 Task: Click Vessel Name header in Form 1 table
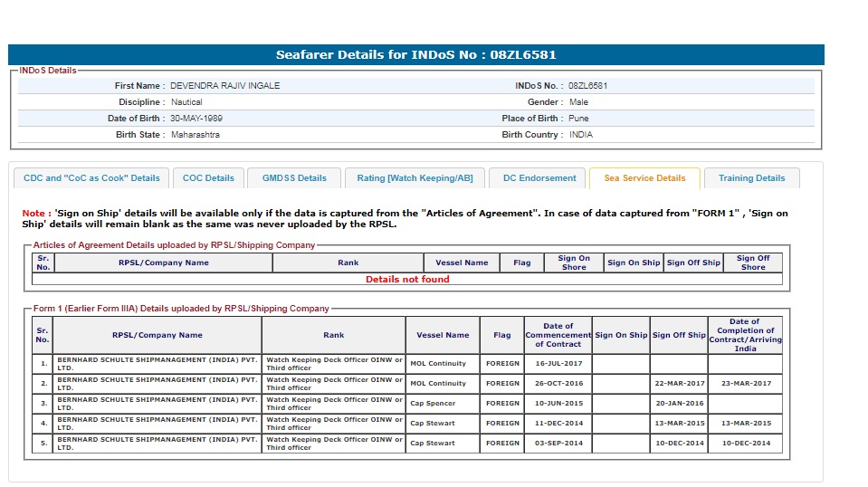(443, 335)
